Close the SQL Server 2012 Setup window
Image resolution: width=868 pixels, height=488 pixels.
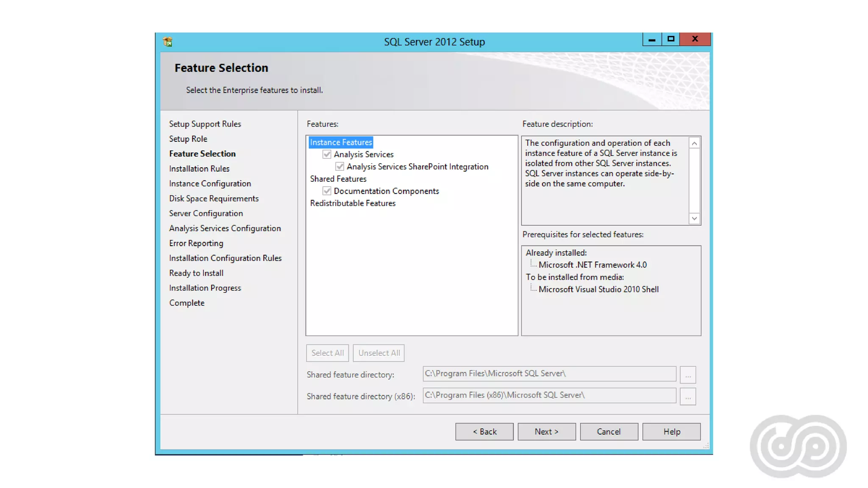click(x=695, y=39)
